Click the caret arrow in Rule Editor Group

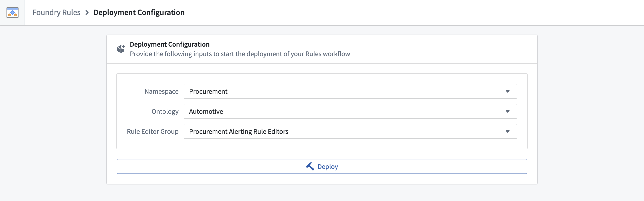(507, 132)
